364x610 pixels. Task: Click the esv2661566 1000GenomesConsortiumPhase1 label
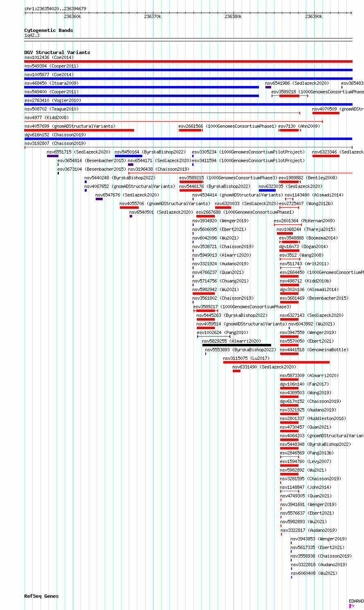pos(228,126)
